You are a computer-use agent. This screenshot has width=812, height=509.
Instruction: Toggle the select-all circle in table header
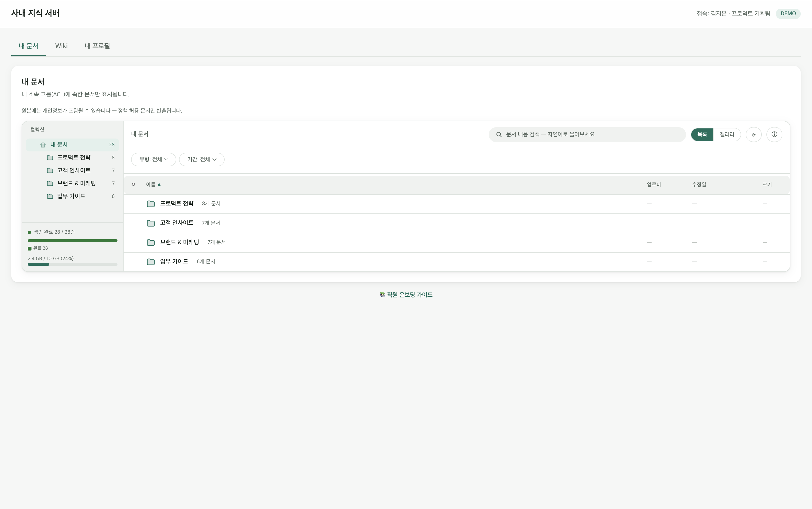pos(133,185)
